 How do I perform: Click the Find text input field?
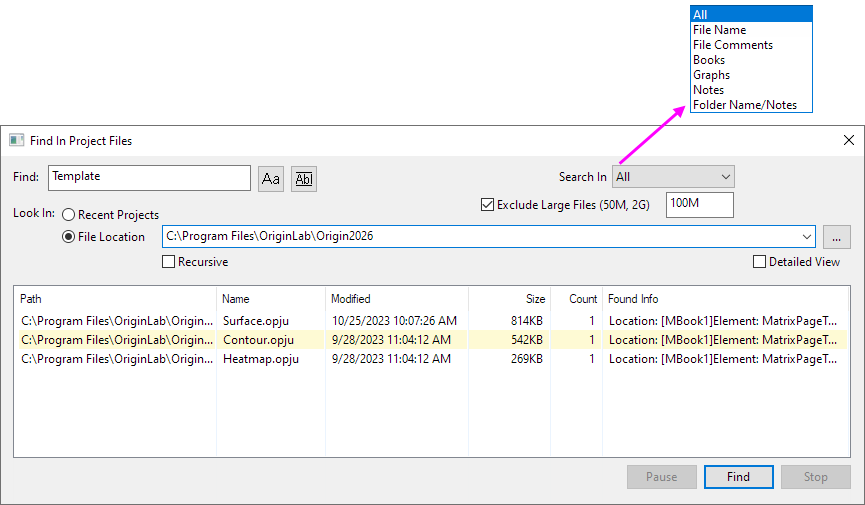(x=149, y=177)
